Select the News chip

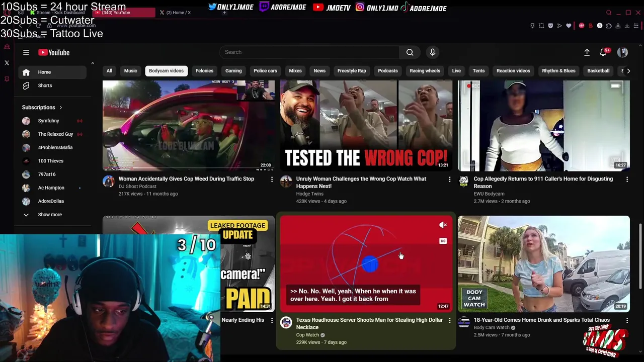319,71
